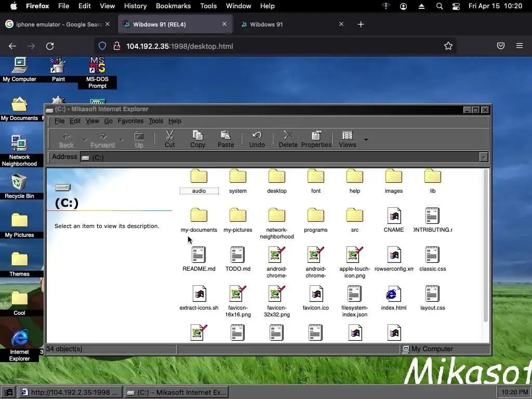Open the font folder

(x=315, y=181)
